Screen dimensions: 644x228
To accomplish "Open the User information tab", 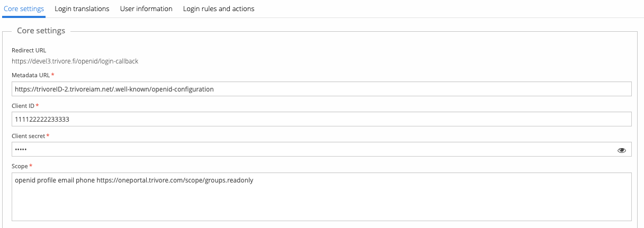I will (x=146, y=9).
